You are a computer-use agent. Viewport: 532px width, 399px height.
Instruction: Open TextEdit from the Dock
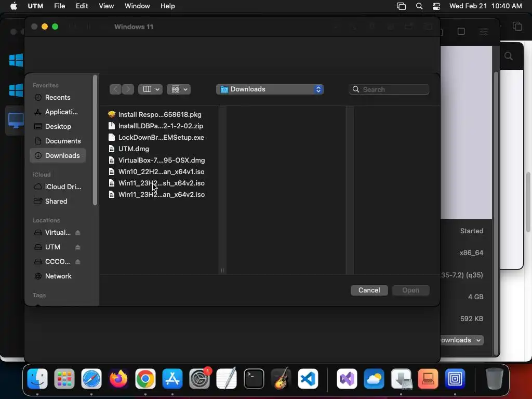coord(227,379)
